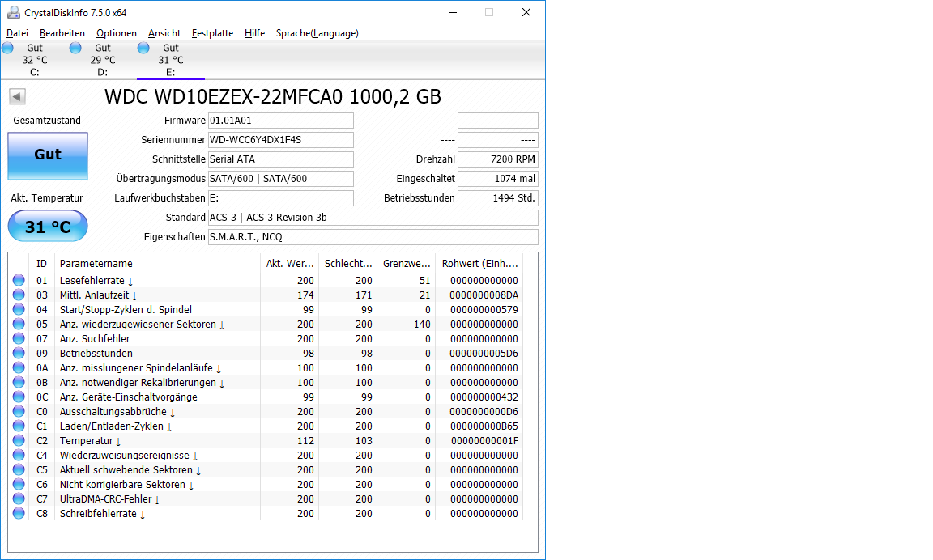Click status orb of Wiederzuweisungsereignisse row
This screenshot has width=933, height=560.
(x=19, y=455)
